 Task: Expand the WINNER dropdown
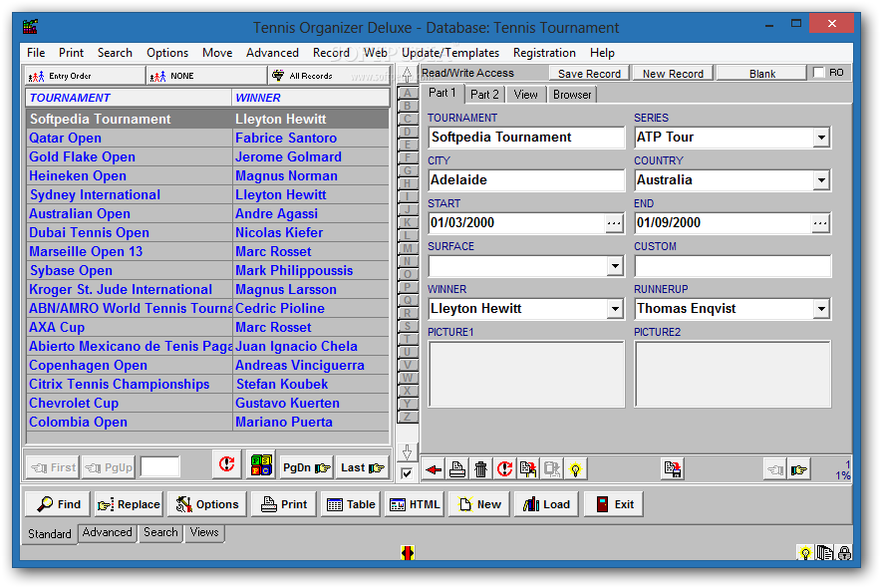pyautogui.click(x=615, y=309)
